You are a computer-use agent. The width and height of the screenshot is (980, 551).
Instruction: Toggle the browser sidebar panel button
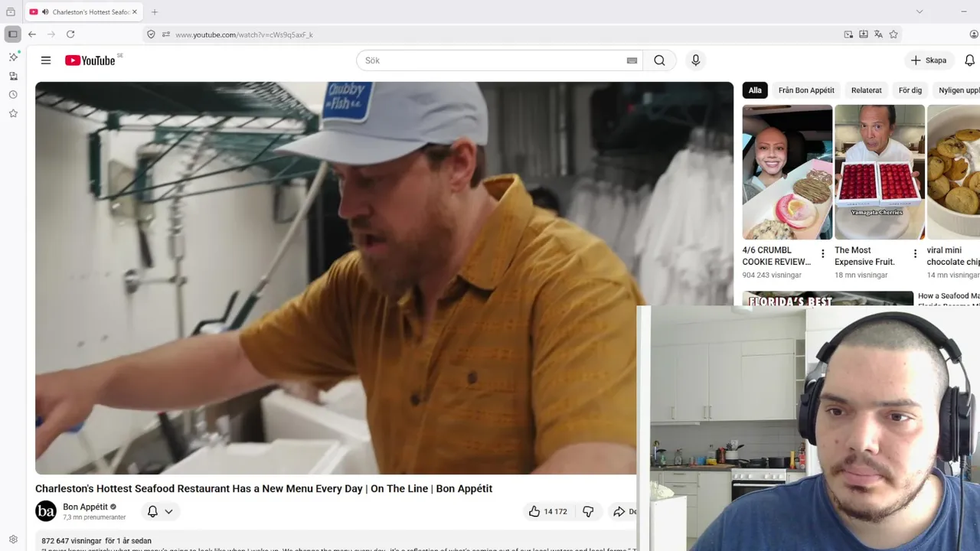point(12,34)
